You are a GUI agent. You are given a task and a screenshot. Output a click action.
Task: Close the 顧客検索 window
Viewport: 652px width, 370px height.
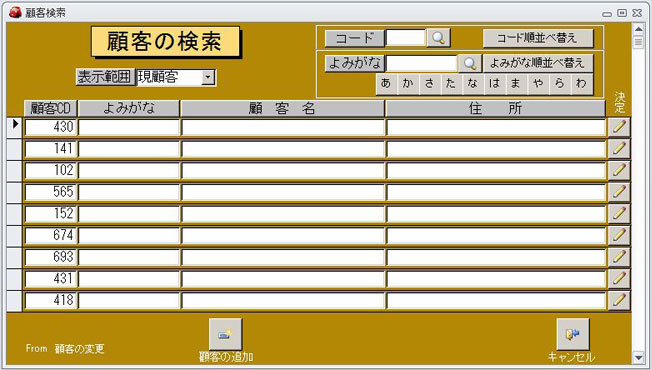coord(637,13)
